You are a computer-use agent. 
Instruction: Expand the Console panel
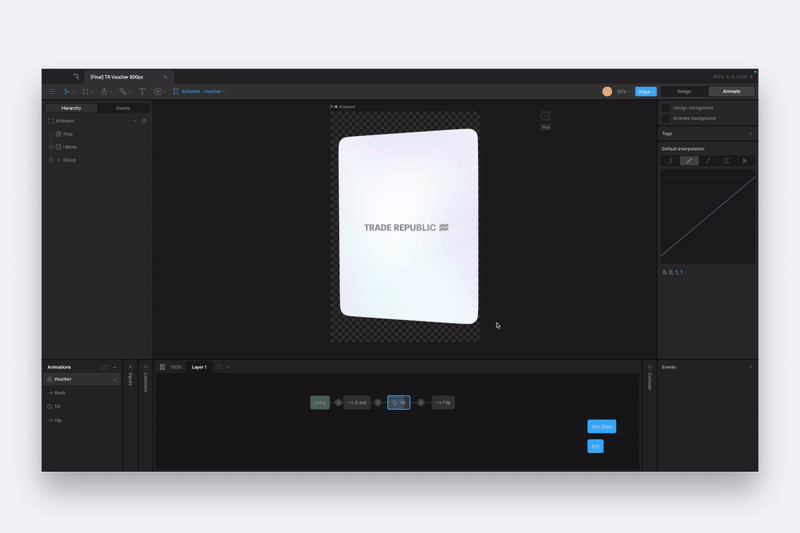tap(649, 367)
